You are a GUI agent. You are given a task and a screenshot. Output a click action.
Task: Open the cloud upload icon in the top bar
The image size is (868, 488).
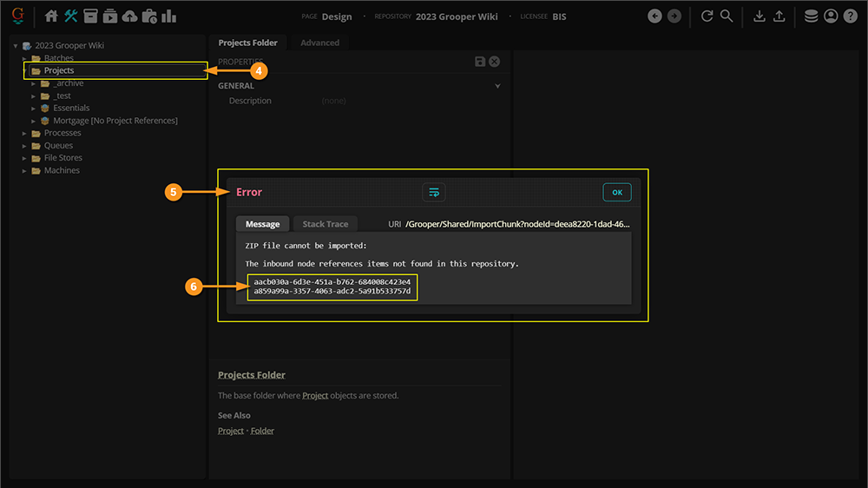129,16
